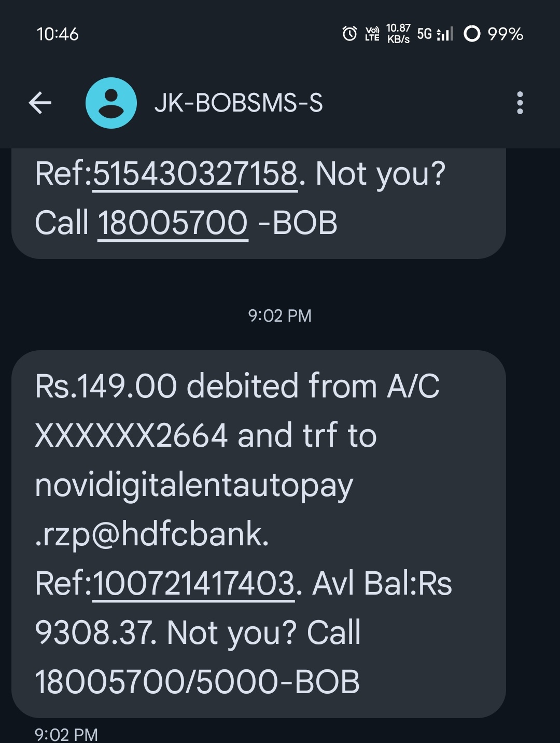Tap the 9:02 PM time below message
The image size is (560, 743).
click(x=66, y=734)
